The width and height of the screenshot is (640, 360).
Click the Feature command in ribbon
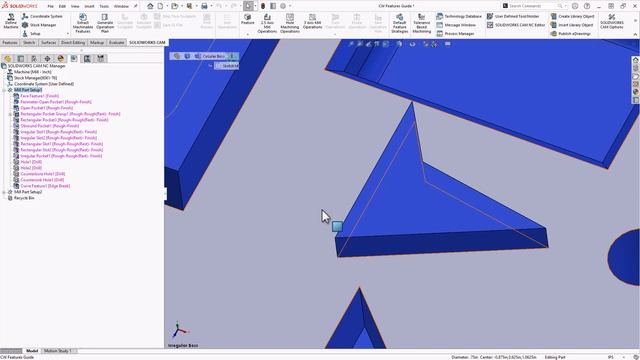pos(247,19)
